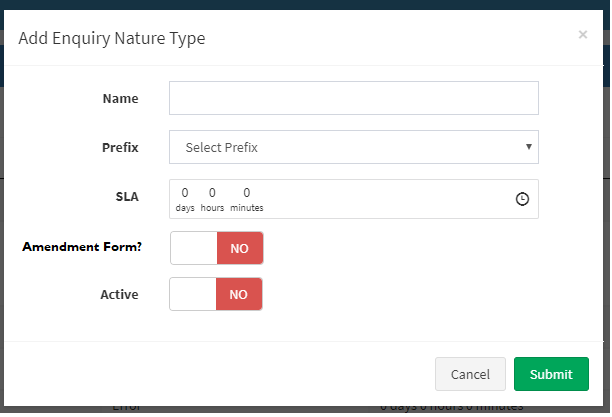The height and width of the screenshot is (417, 612).
Task: Enable the Active switch
Action: (216, 295)
